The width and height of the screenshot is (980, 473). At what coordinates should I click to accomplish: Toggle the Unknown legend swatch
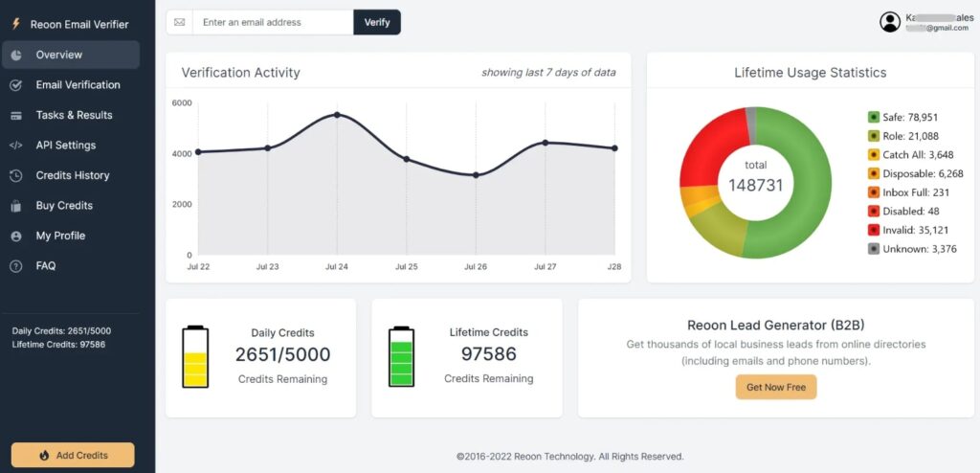pyautogui.click(x=873, y=248)
